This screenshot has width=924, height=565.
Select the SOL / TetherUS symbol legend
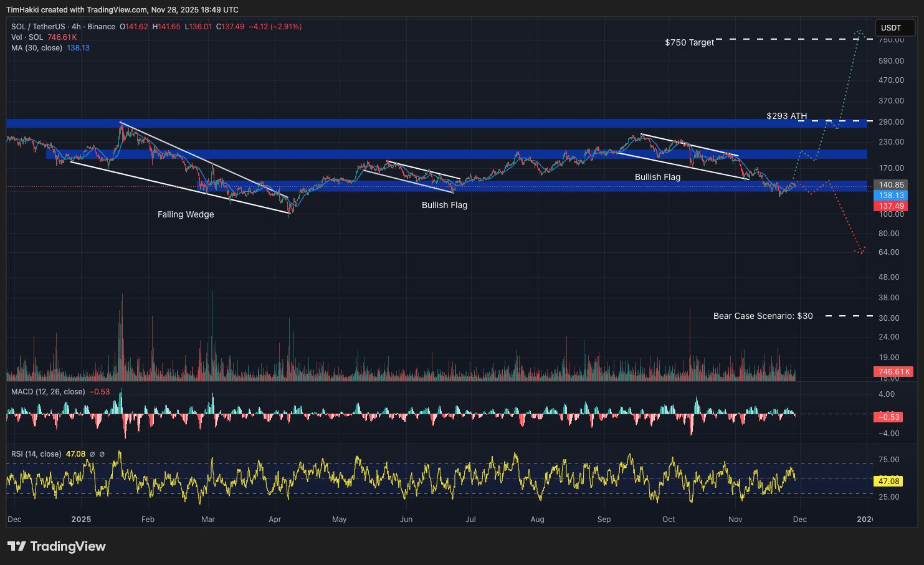pyautogui.click(x=63, y=27)
